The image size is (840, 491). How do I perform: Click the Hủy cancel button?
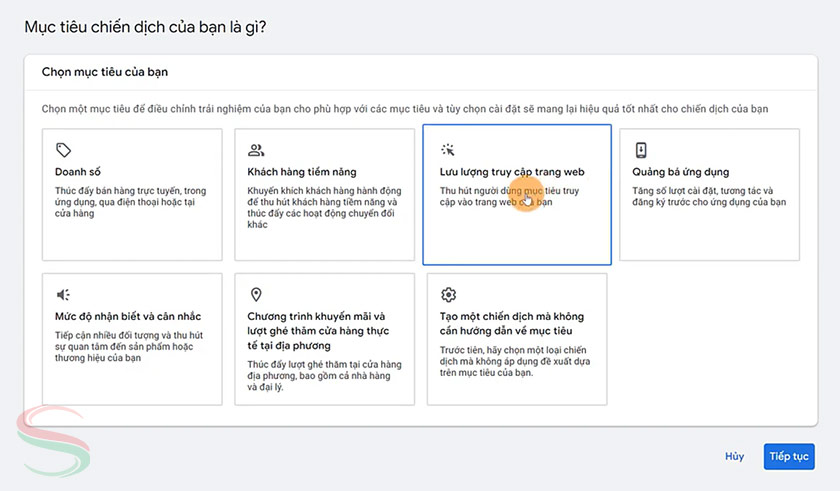click(x=734, y=456)
